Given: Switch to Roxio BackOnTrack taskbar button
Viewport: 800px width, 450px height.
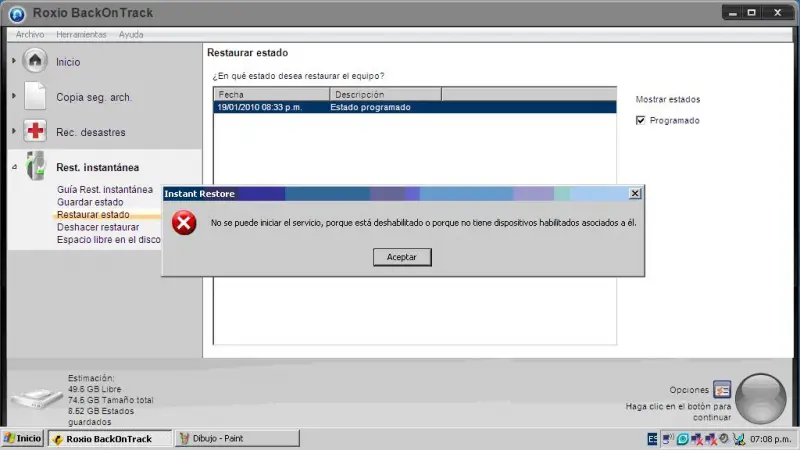Looking at the screenshot, I should pos(110,438).
